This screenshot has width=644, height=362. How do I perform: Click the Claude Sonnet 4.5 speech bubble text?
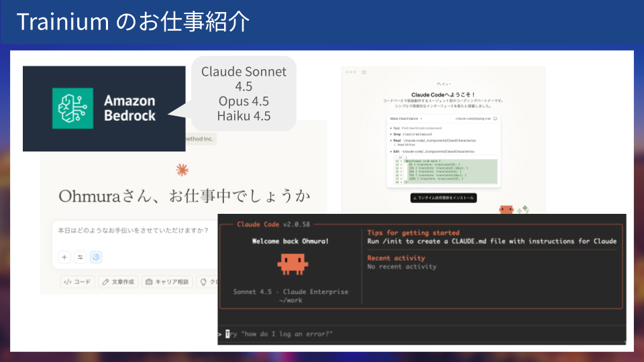click(x=244, y=79)
